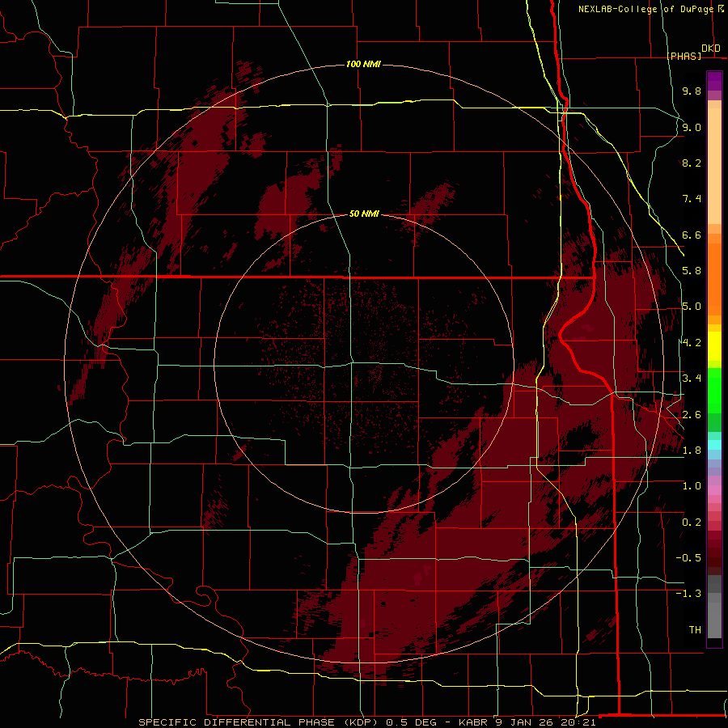The height and width of the screenshot is (728, 728).
Task: Pick the bright green segment of the color bar
Action: tap(714, 391)
